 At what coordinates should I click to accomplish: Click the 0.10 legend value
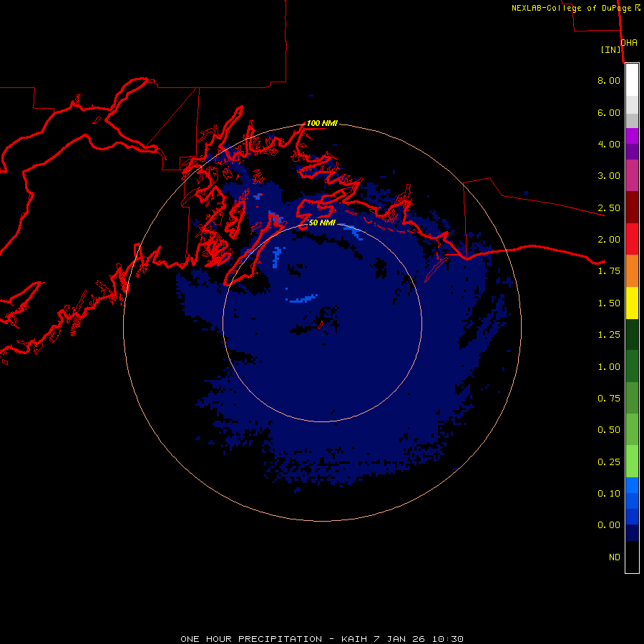click(x=609, y=494)
